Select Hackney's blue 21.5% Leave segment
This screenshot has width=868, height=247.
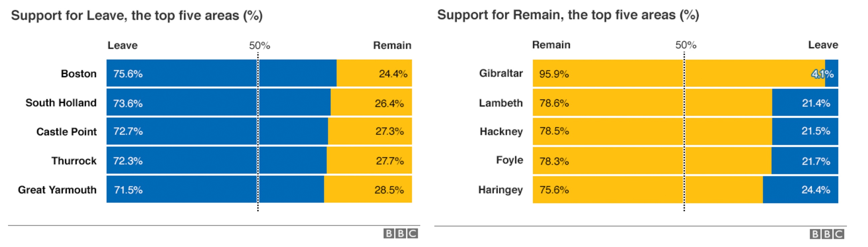(805, 132)
